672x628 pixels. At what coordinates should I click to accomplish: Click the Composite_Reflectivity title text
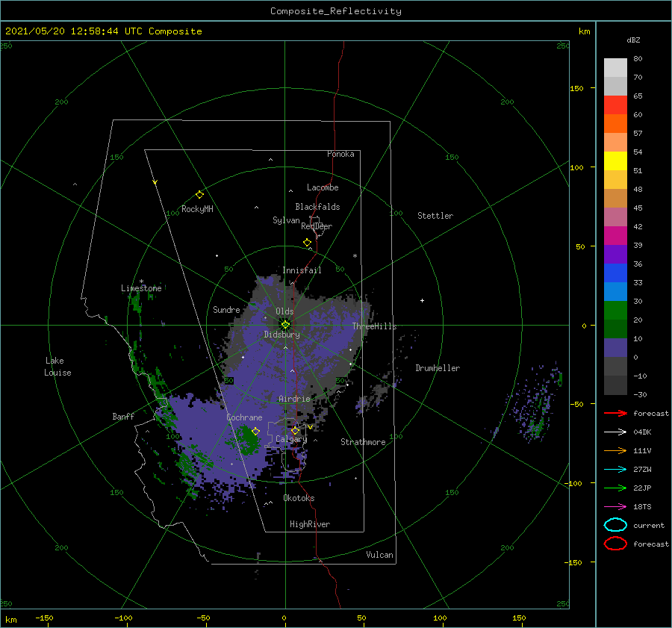(x=336, y=11)
